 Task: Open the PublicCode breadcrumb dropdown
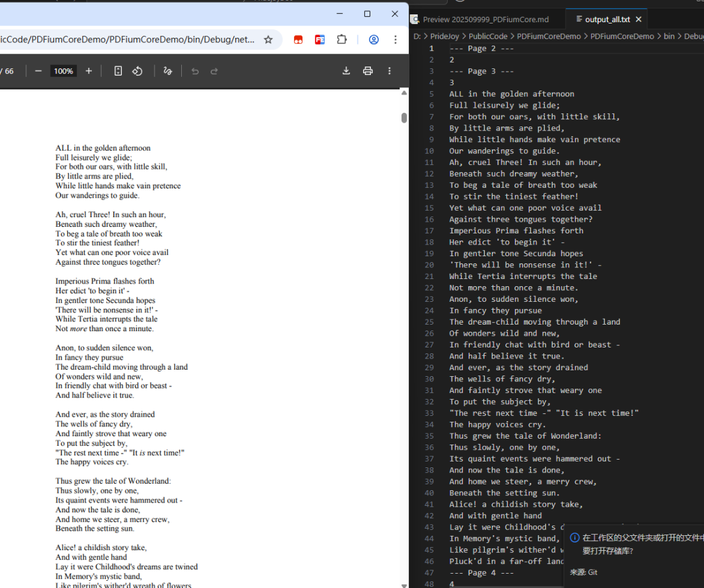[488, 37]
